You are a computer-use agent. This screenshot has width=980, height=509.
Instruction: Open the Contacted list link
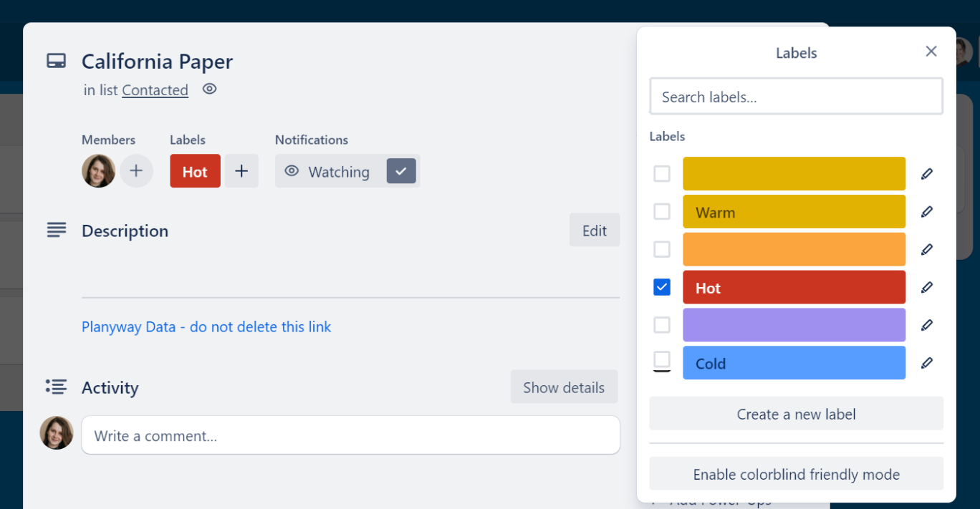[155, 90]
